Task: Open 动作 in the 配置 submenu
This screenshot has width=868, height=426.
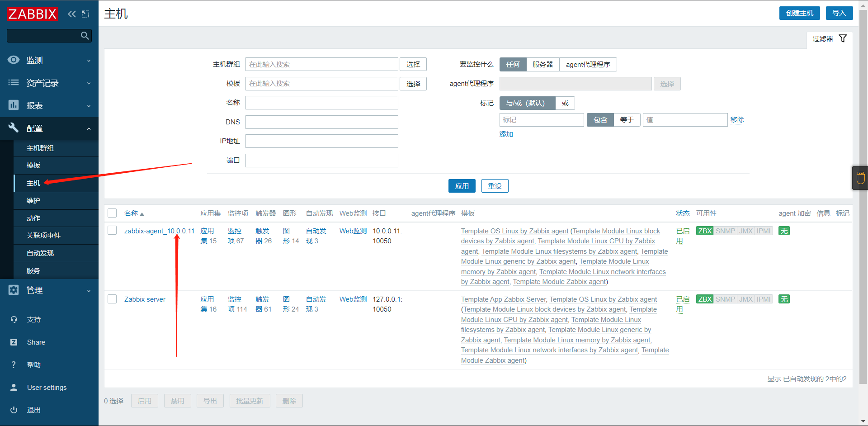Action: point(56,218)
